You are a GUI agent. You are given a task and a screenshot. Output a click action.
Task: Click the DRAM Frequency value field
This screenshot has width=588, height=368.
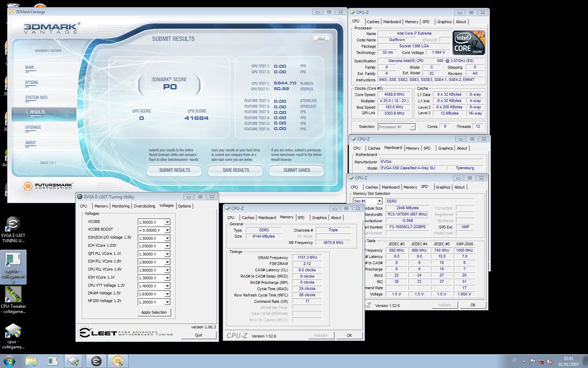click(x=307, y=257)
